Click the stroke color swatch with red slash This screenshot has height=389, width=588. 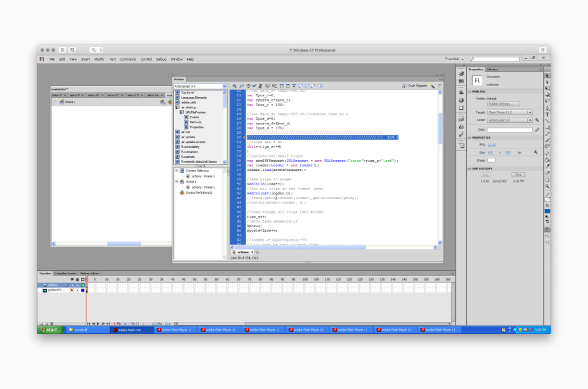pos(547,199)
